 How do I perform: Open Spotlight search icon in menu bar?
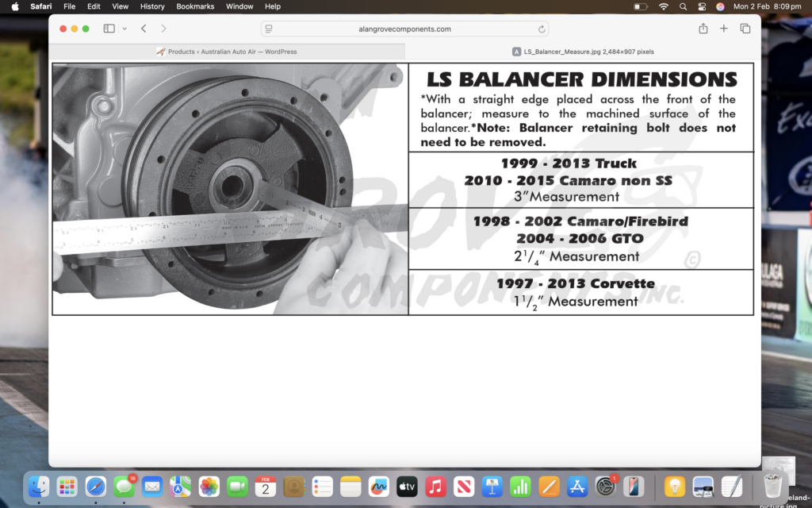[683, 6]
